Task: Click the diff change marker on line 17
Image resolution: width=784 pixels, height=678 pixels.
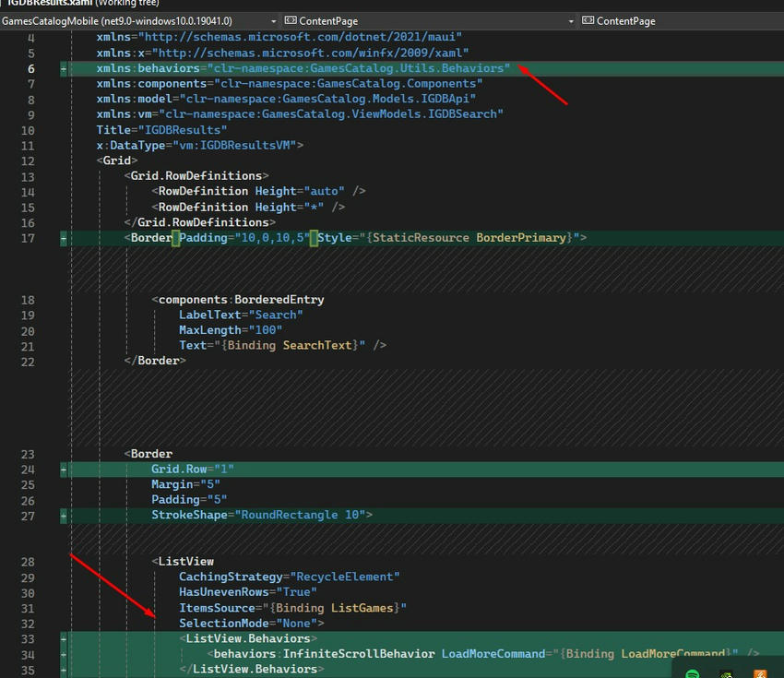Action: pyautogui.click(x=64, y=239)
